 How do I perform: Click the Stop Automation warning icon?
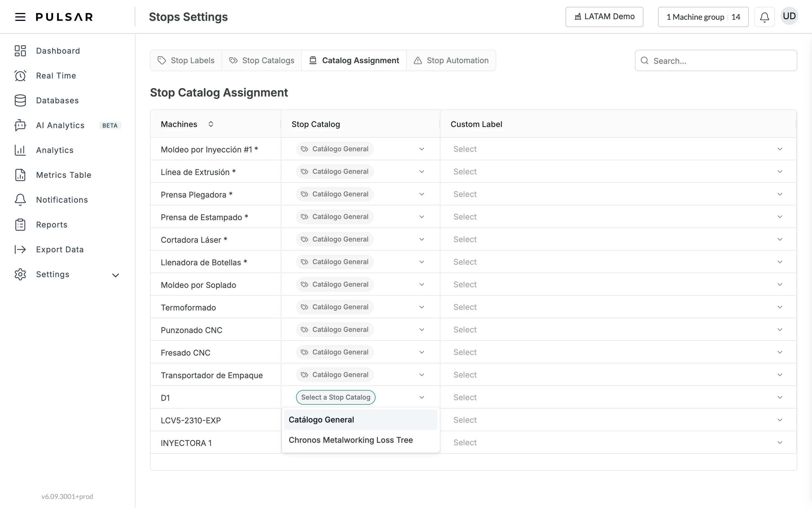click(x=418, y=60)
